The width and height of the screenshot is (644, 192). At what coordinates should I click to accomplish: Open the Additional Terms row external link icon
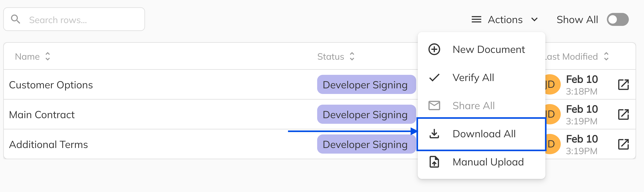pyautogui.click(x=623, y=144)
